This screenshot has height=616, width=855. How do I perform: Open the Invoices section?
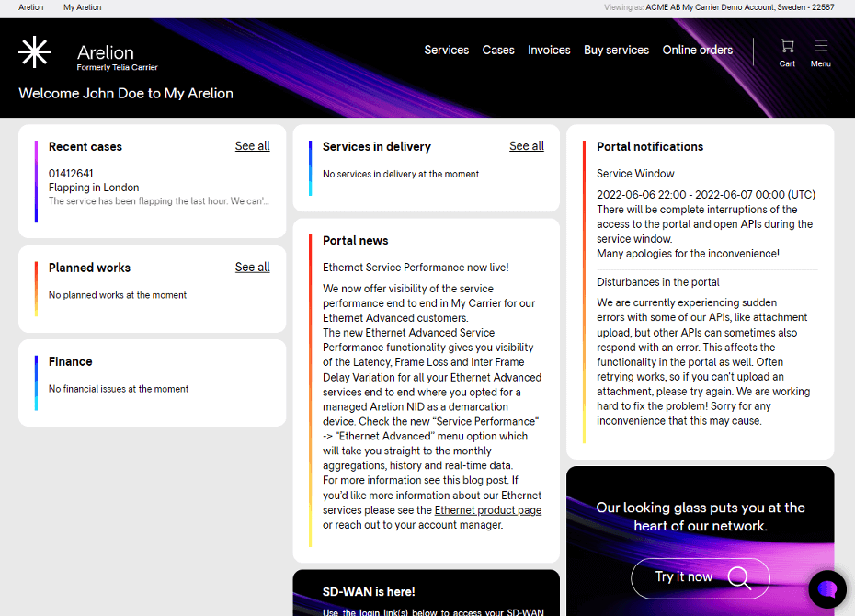(x=549, y=51)
